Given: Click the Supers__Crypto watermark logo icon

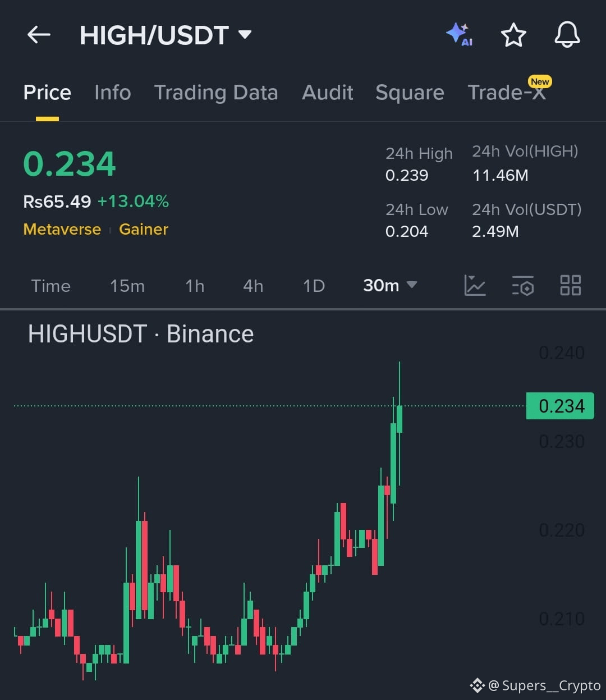Looking at the screenshot, I should pos(476,685).
